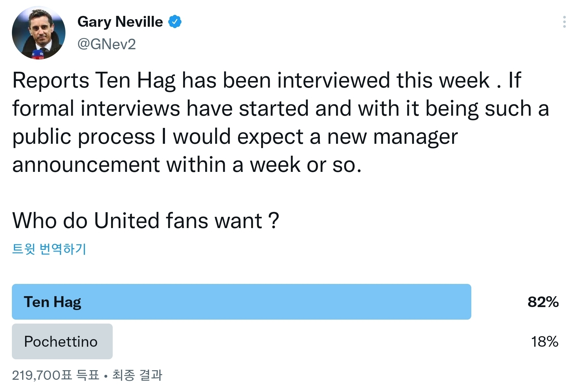Click the 82% result percentage
This screenshot has width=584, height=392.
pos(543,302)
